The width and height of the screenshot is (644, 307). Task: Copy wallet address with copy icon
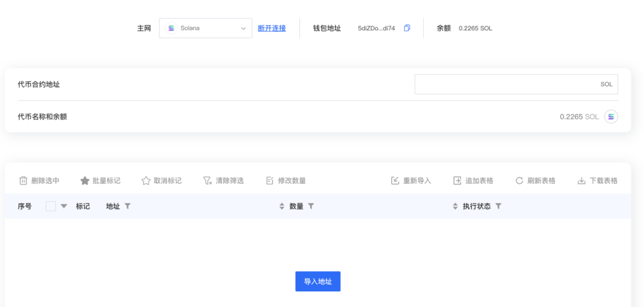(x=407, y=28)
